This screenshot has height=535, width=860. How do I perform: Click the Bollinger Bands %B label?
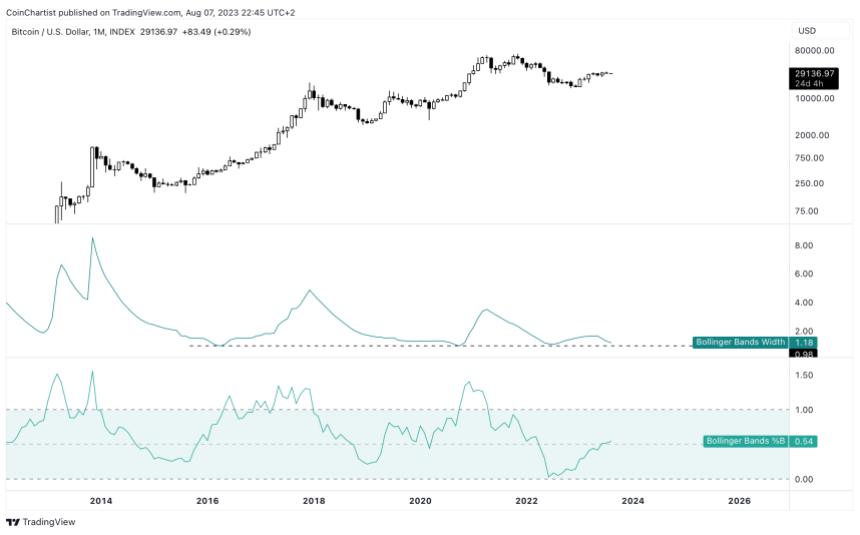746,441
